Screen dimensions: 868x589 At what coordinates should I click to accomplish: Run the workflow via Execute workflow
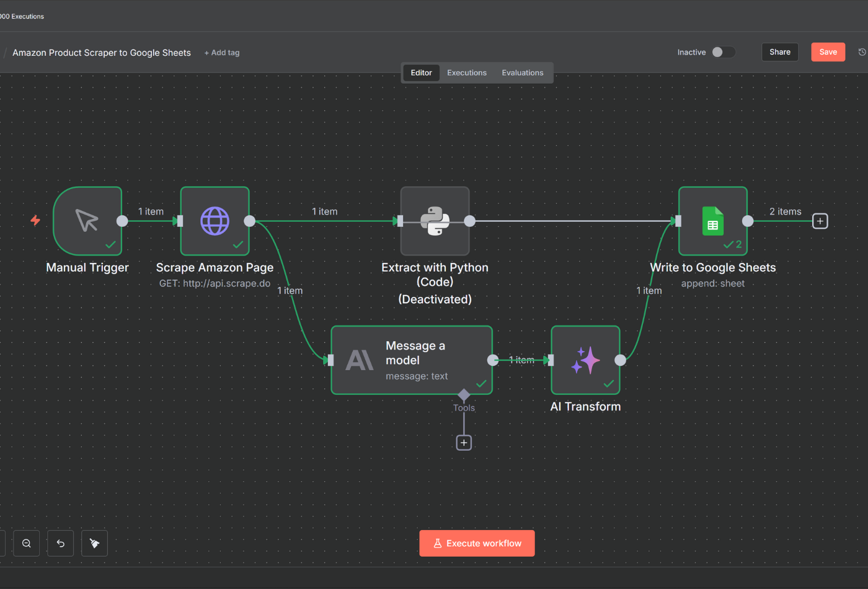[477, 543]
